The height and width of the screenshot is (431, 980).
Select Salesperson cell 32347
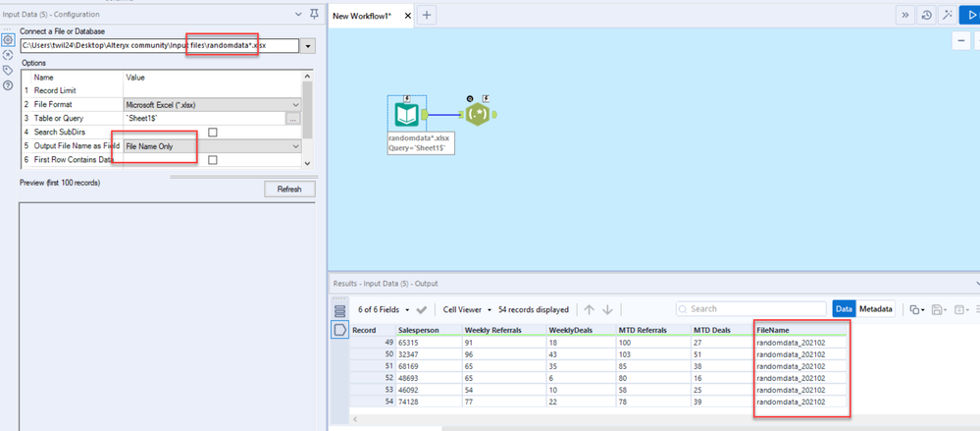(x=428, y=354)
